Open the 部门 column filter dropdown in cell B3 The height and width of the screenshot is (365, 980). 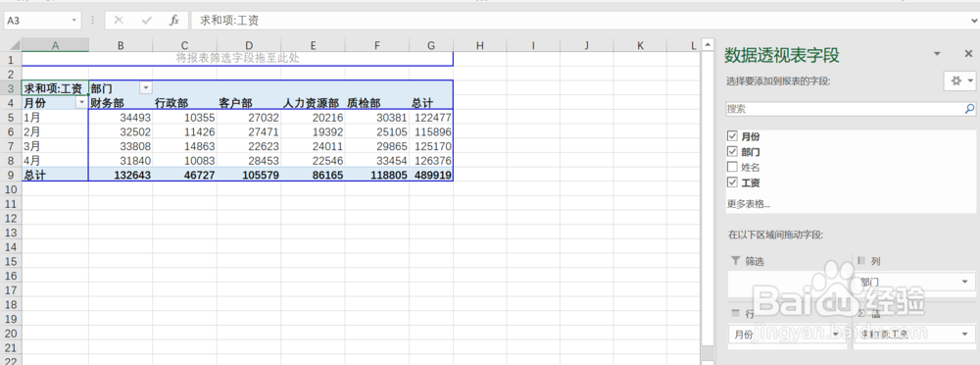pyautogui.click(x=145, y=87)
